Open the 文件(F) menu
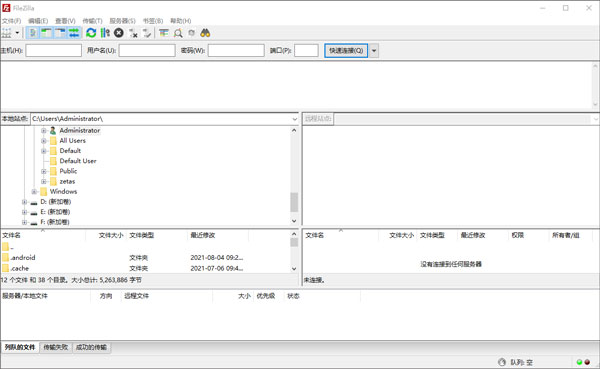600x369 pixels. (11, 21)
